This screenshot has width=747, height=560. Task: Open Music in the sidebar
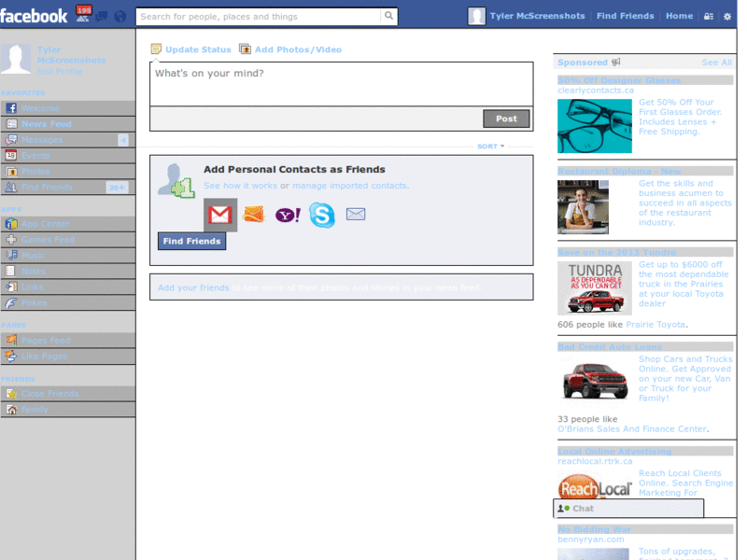pos(67,255)
